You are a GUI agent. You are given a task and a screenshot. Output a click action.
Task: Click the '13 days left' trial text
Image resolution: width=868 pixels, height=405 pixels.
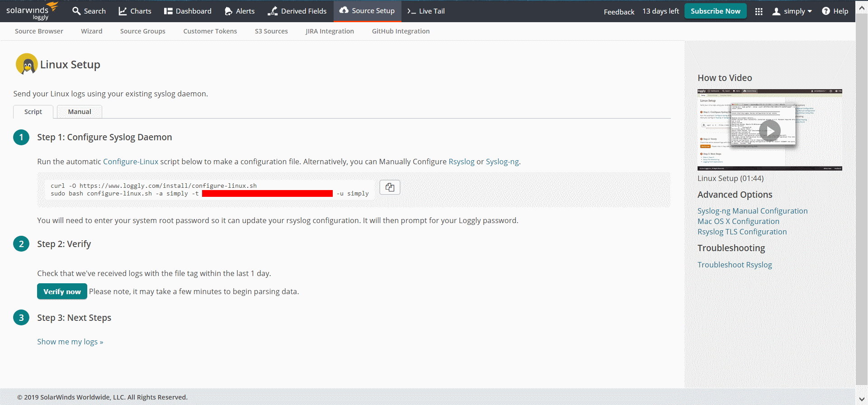(x=660, y=11)
